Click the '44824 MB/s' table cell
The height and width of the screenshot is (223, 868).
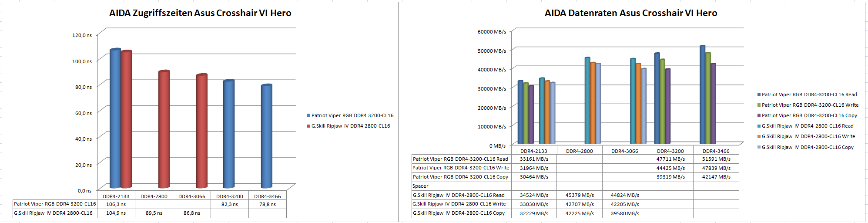pos(625,195)
